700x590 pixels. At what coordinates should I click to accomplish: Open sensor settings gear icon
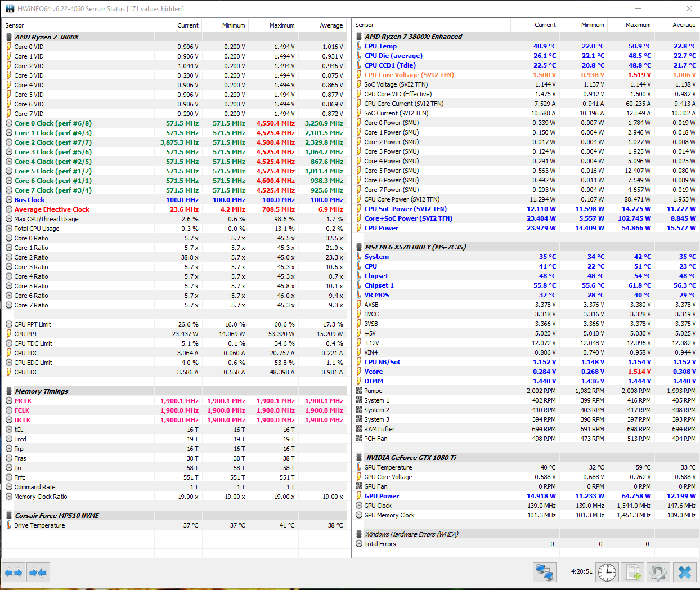pyautogui.click(x=658, y=573)
